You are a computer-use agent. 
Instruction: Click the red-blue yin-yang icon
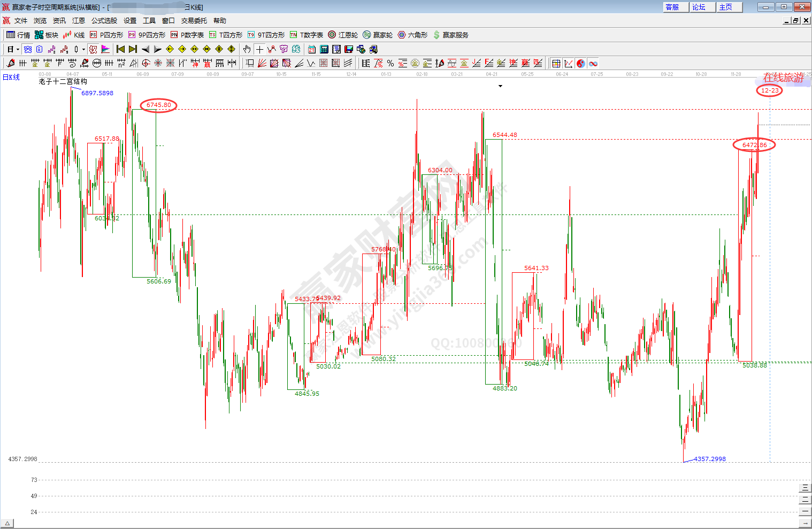tap(581, 63)
